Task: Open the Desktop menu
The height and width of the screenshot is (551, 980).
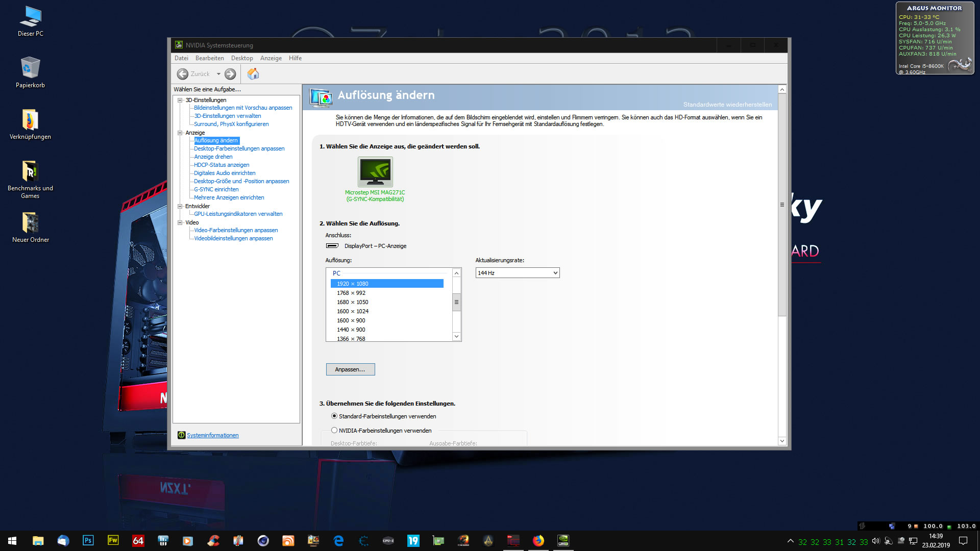Action: coord(242,58)
